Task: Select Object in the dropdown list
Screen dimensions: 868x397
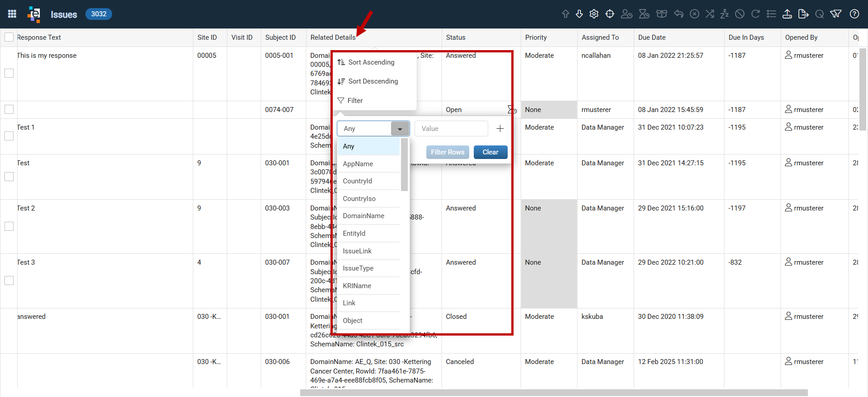Action: pyautogui.click(x=368, y=321)
